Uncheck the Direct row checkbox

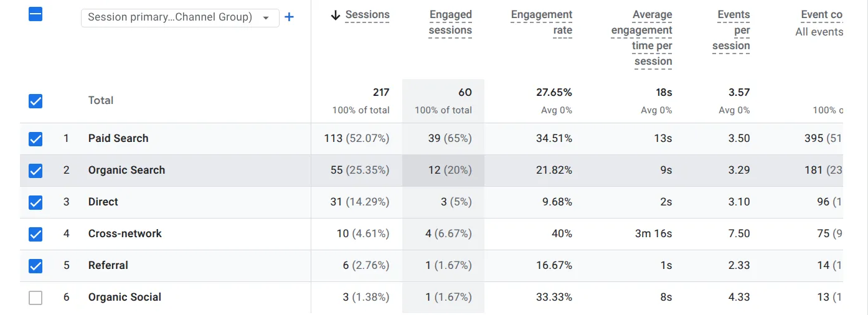point(35,202)
